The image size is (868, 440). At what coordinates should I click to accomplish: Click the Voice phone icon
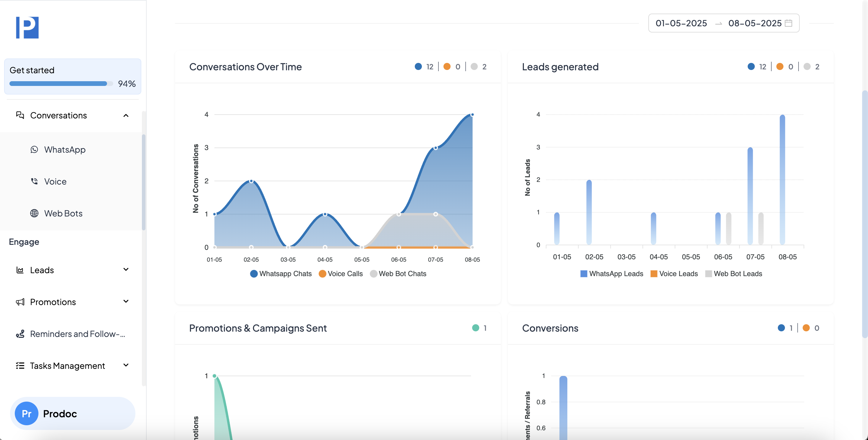click(34, 181)
